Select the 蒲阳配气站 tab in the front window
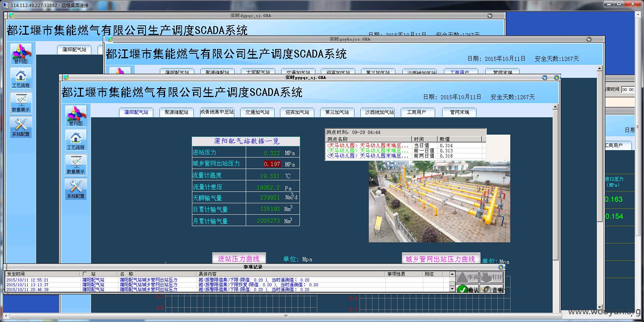This screenshot has width=644, height=322. (136, 112)
